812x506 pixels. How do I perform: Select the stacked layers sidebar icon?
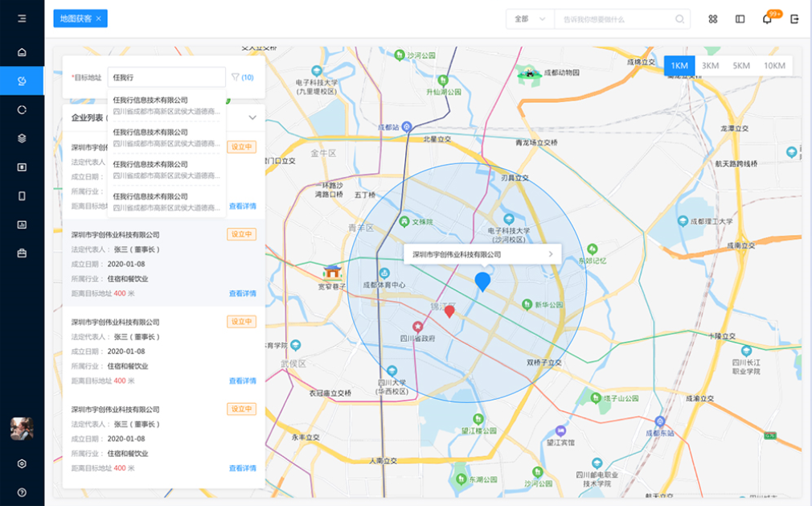point(22,138)
